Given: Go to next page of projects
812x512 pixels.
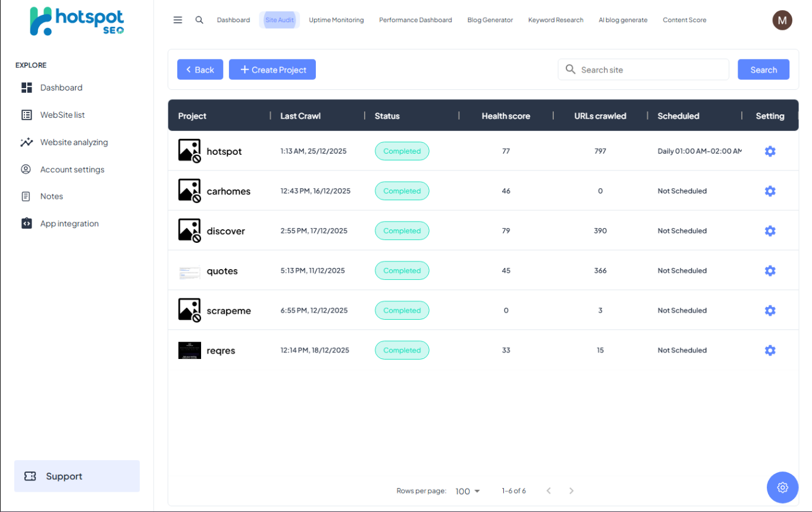Looking at the screenshot, I should [571, 491].
